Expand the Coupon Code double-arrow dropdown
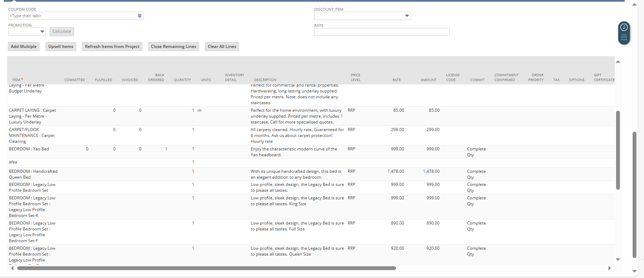 (x=139, y=16)
